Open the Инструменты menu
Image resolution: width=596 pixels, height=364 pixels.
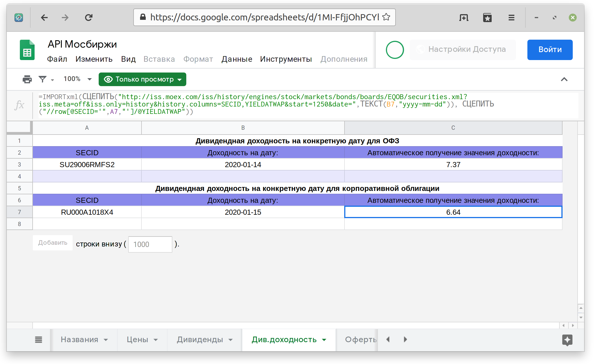(x=286, y=59)
